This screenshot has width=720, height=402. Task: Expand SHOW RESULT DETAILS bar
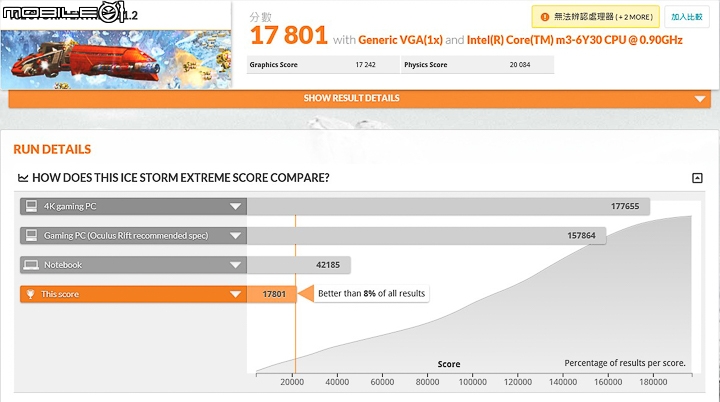[360, 98]
